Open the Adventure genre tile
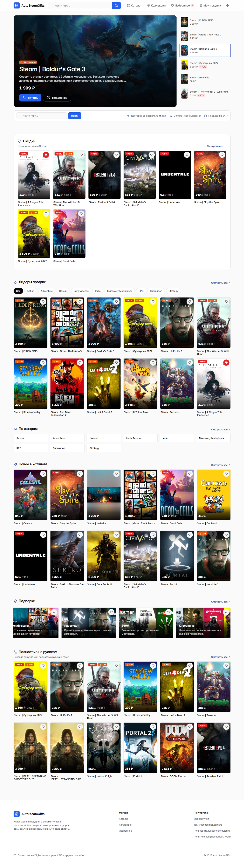This screenshot has width=244, height=868. pyautogui.click(x=67, y=438)
